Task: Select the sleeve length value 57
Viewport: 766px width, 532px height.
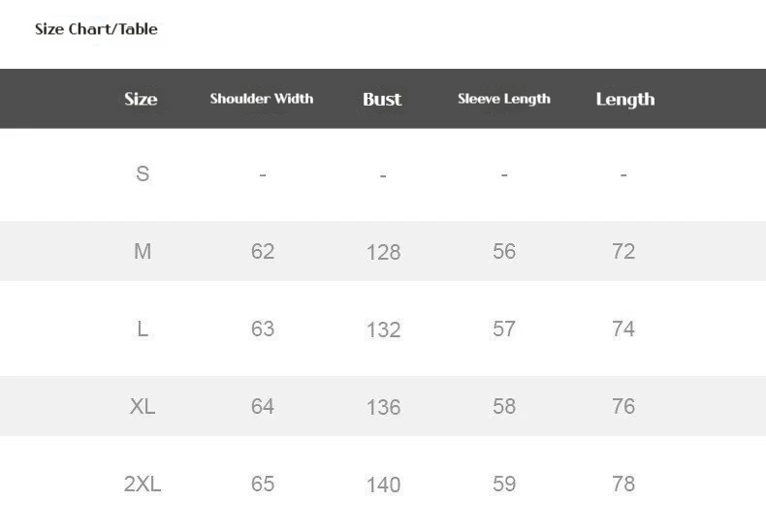Action: (x=504, y=329)
